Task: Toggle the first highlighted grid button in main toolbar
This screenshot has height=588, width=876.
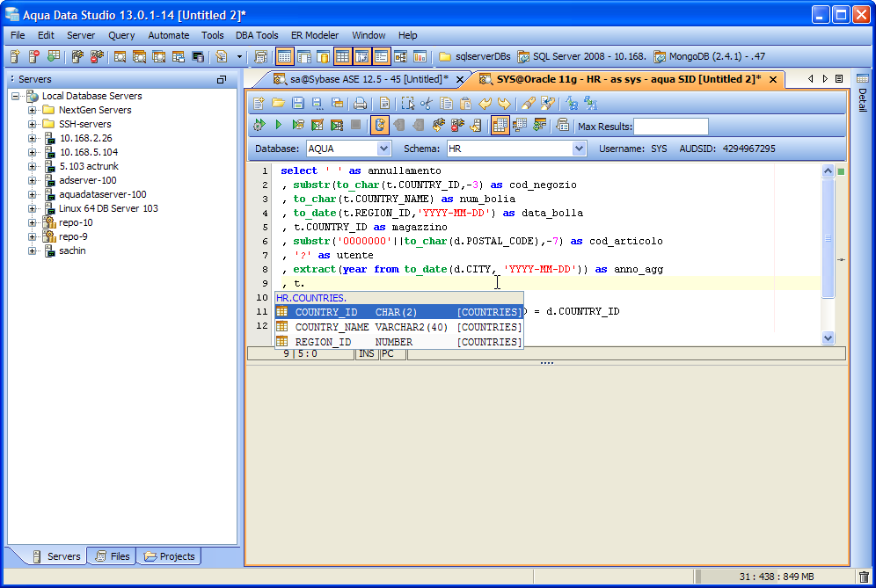Action: [x=285, y=56]
